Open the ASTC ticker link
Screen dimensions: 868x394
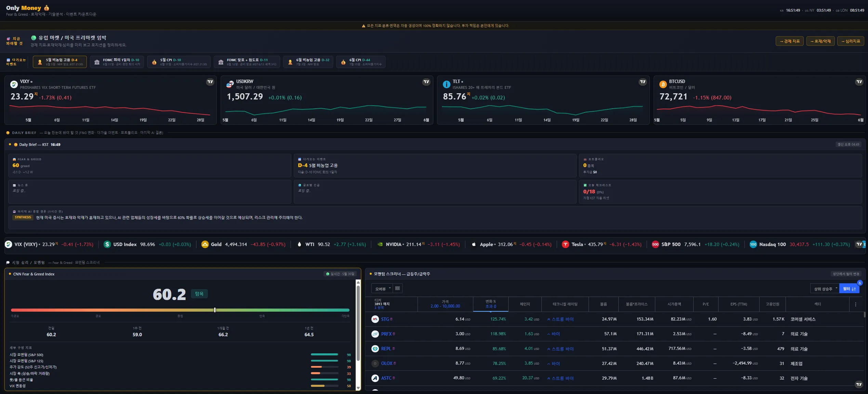tap(386, 378)
